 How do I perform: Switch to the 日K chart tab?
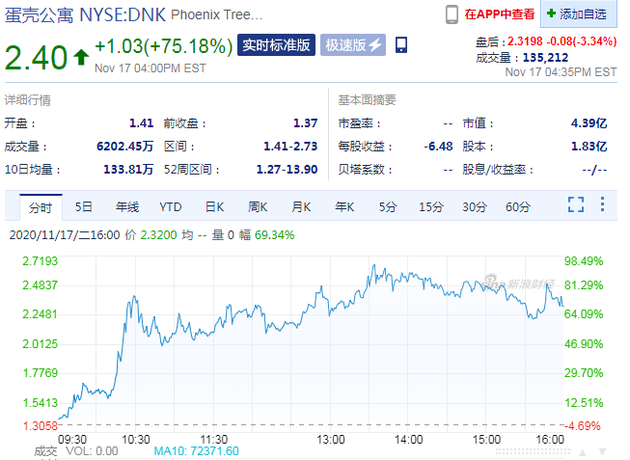coord(214,207)
